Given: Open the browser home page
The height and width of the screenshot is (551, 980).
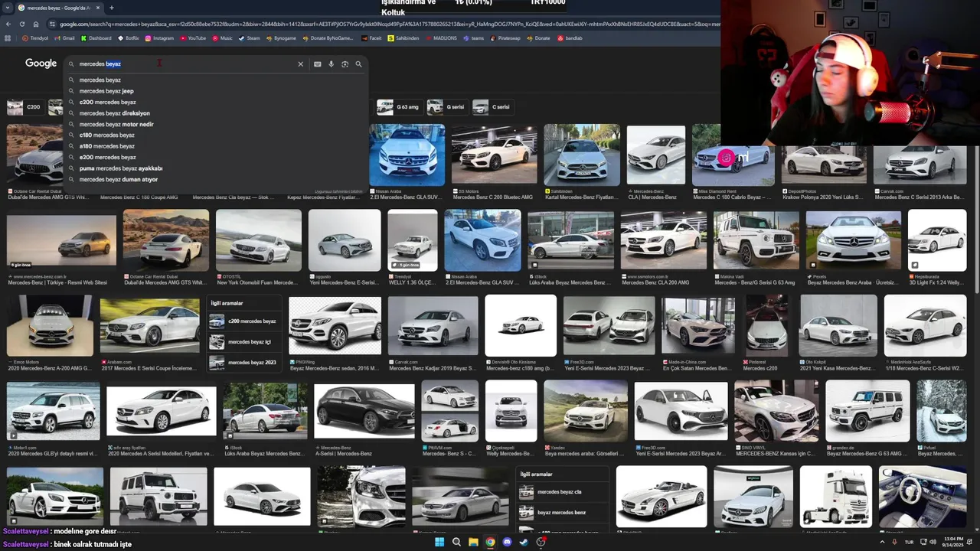Looking at the screenshot, I should point(35,24).
